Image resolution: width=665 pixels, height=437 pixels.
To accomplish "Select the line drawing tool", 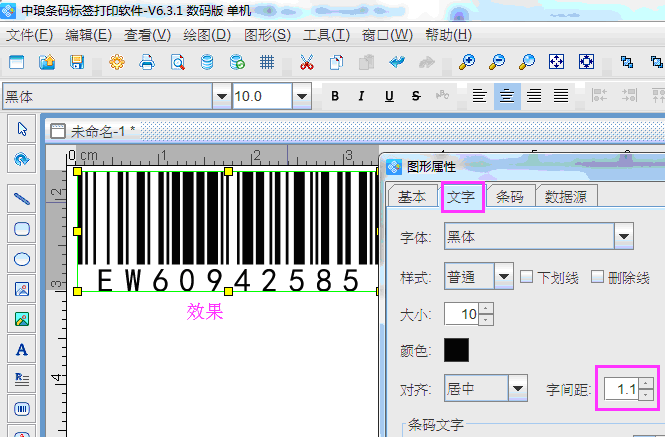I will pyautogui.click(x=22, y=199).
